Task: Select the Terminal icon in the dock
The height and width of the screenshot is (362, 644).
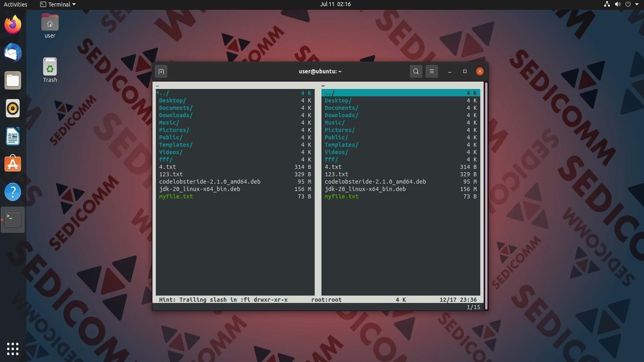Action: pos(13,220)
